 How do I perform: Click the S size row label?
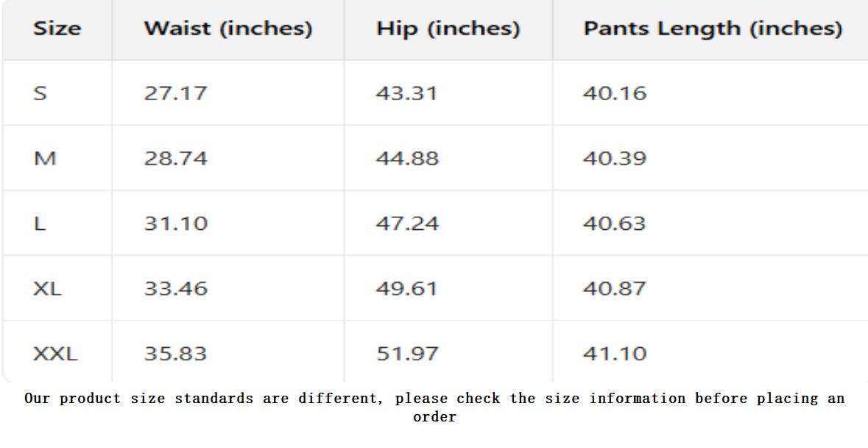tap(40, 94)
